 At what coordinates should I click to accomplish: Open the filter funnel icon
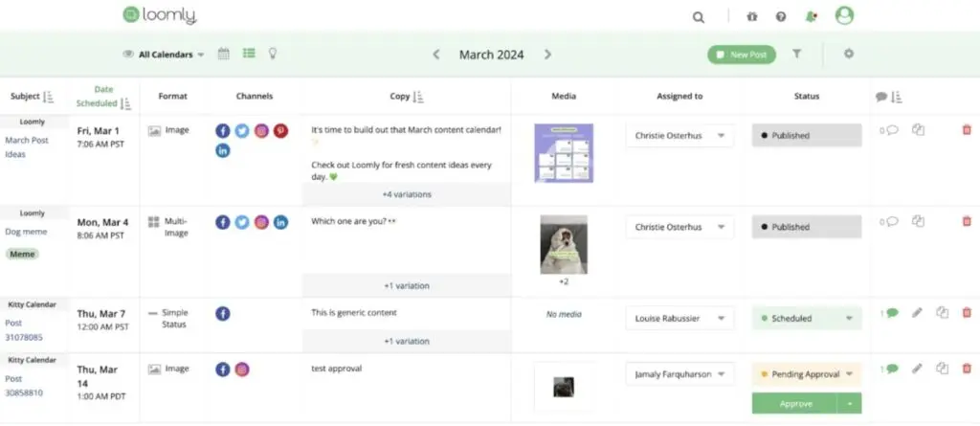coord(796,55)
